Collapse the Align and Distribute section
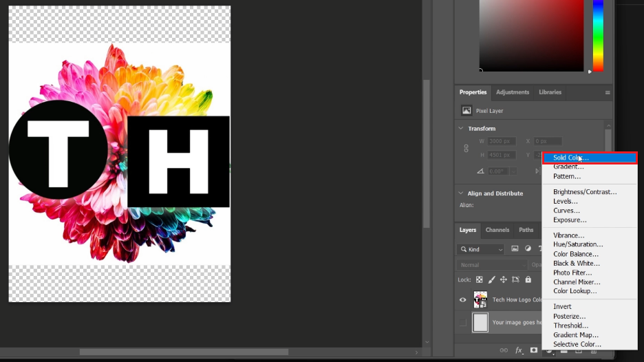 click(461, 193)
